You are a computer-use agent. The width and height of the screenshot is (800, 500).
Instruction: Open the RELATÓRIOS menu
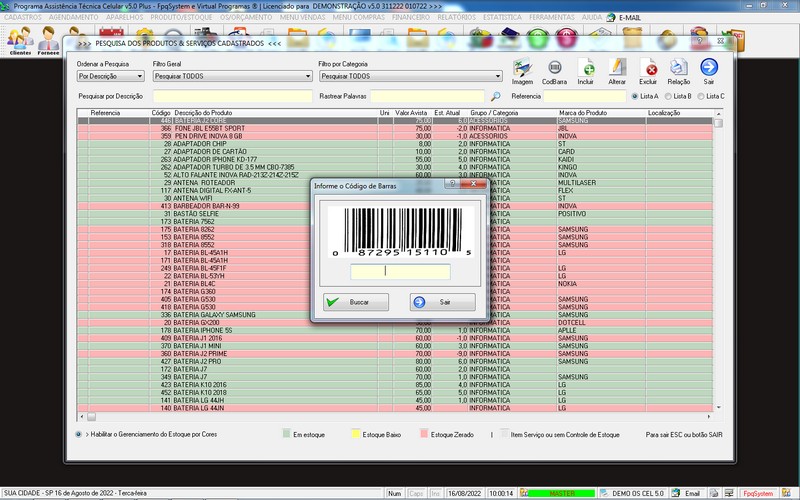(x=456, y=17)
